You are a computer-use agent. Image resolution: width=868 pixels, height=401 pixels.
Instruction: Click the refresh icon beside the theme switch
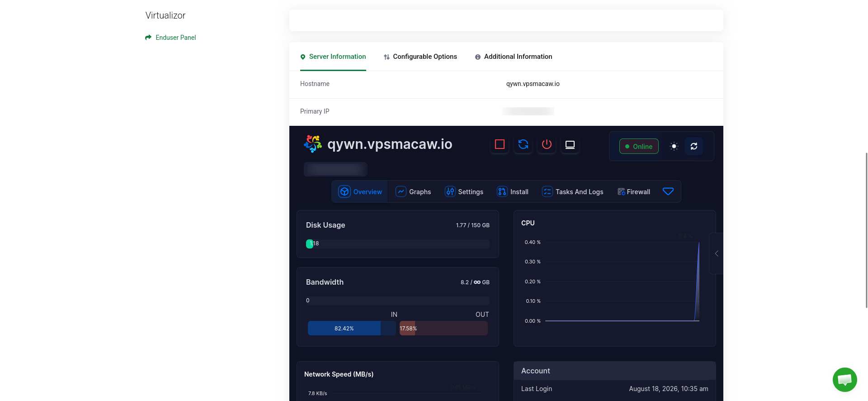tap(694, 146)
